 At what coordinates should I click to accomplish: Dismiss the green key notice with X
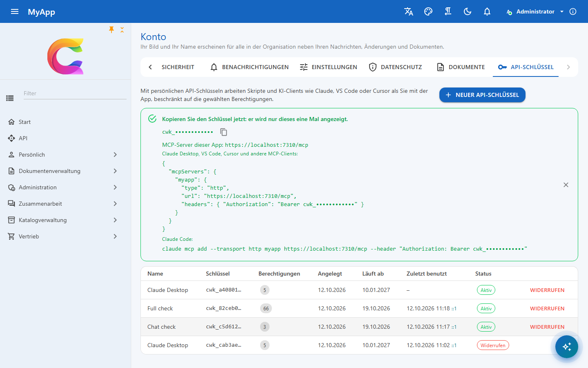[x=566, y=185]
